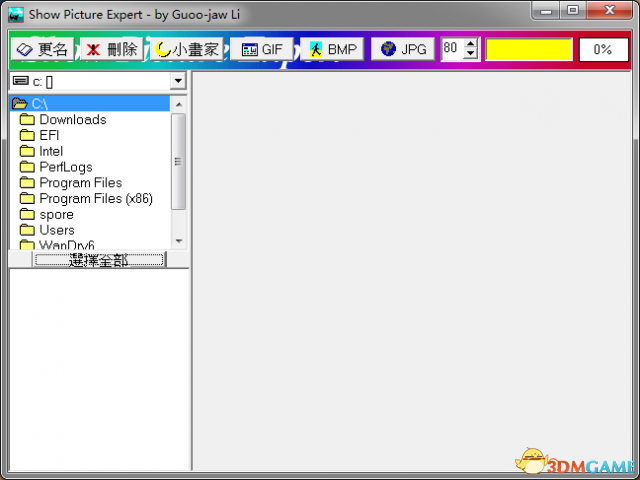Viewport: 640px width, 480px height.
Task: Click the drive icon in combo box
Action: point(21,81)
